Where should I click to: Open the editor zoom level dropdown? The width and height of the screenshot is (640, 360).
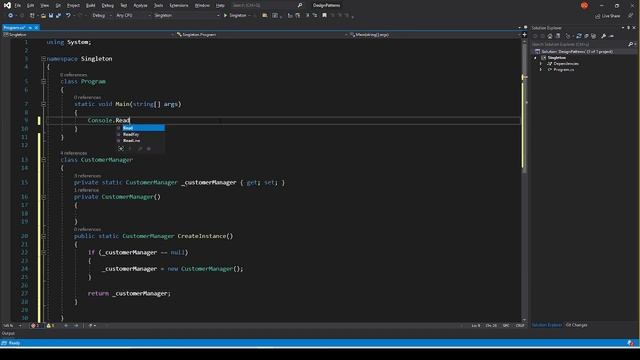point(12,326)
